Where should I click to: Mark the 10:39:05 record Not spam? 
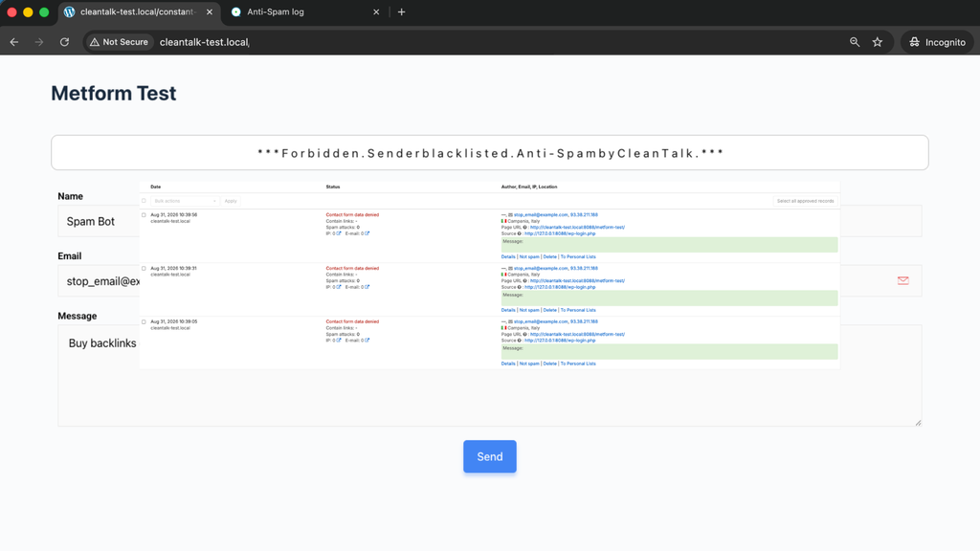click(528, 364)
